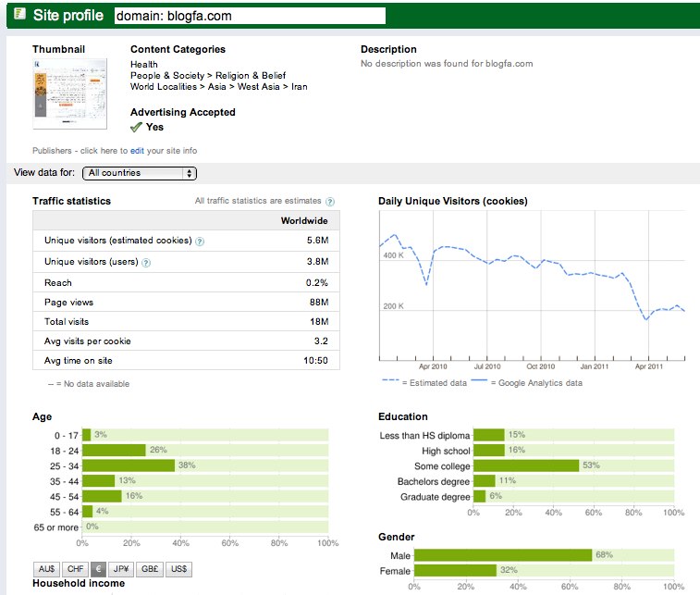The width and height of the screenshot is (700, 595).
Task: Click the green Advertising Accepted checkmark icon
Action: click(136, 128)
